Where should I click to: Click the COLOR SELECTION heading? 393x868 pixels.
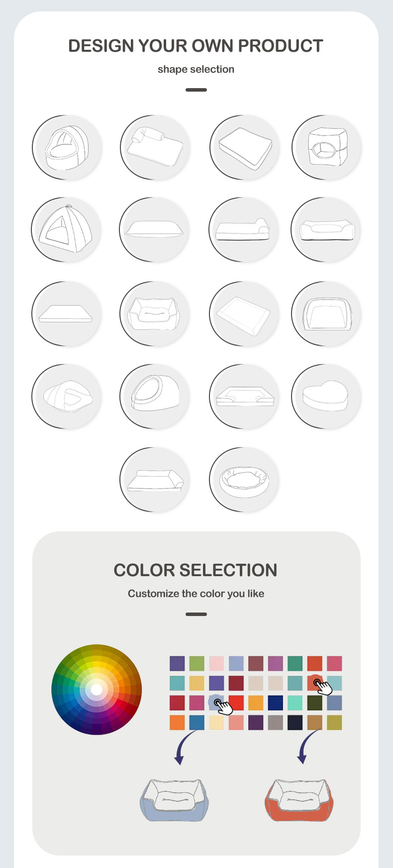click(196, 570)
